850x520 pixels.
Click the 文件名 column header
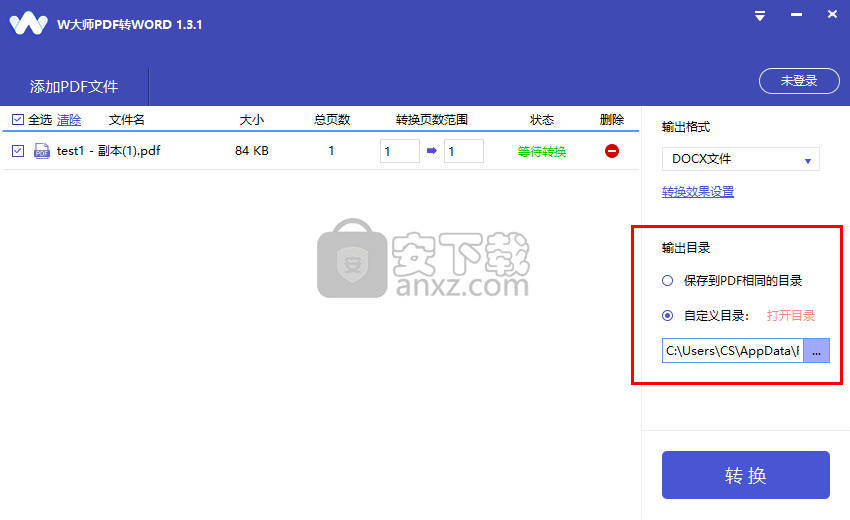[x=126, y=120]
